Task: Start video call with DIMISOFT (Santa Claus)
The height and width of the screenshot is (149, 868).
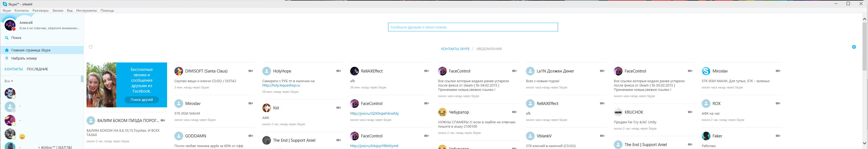Action: point(250,71)
